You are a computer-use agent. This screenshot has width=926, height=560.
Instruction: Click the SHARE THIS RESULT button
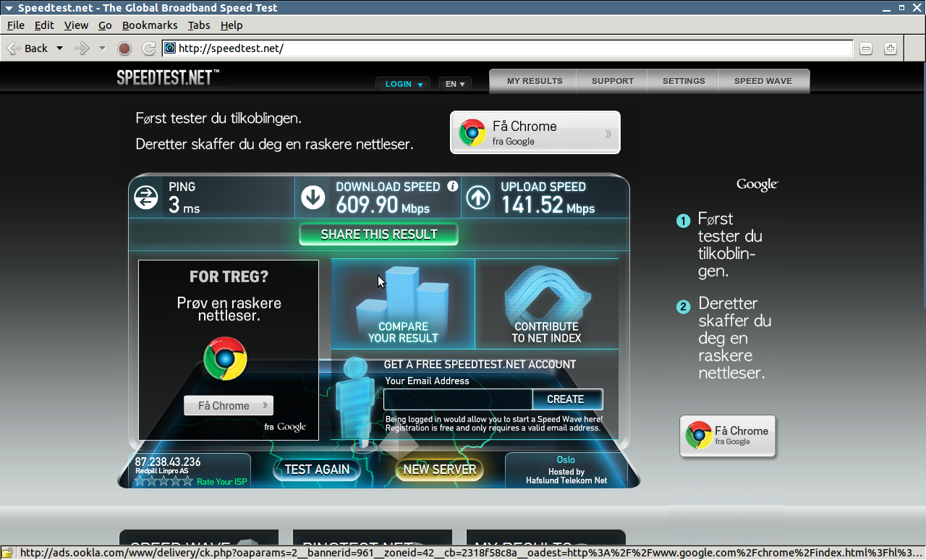[379, 234]
